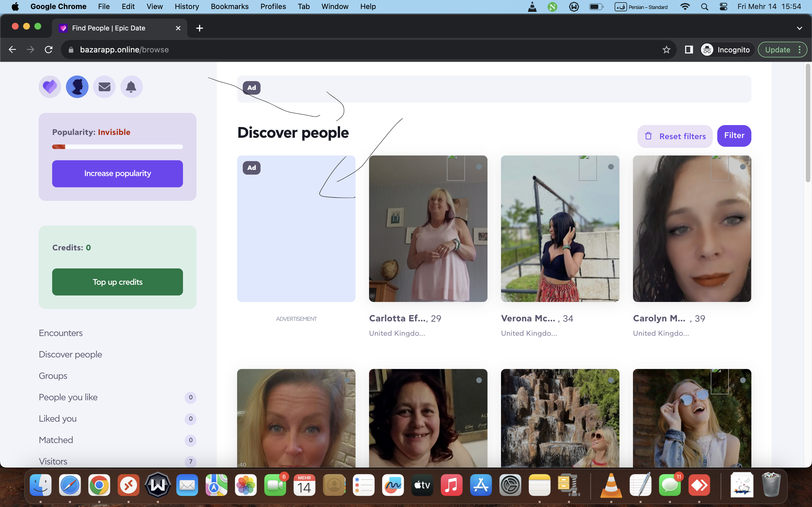The height and width of the screenshot is (507, 812).
Task: Click the Popularity progress bar
Action: coord(118,146)
